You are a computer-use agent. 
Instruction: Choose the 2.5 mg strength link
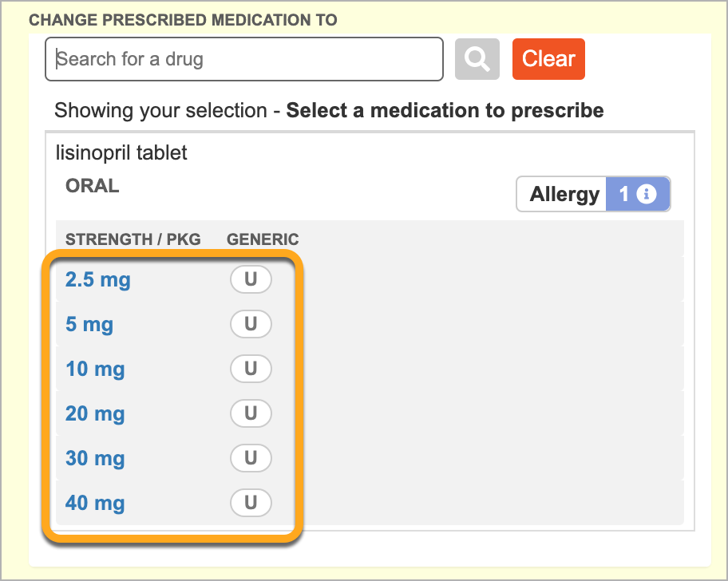[x=98, y=280]
